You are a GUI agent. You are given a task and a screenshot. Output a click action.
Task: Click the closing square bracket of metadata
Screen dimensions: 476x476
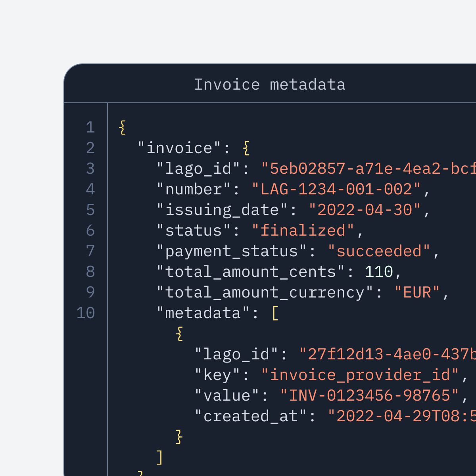coord(160,457)
